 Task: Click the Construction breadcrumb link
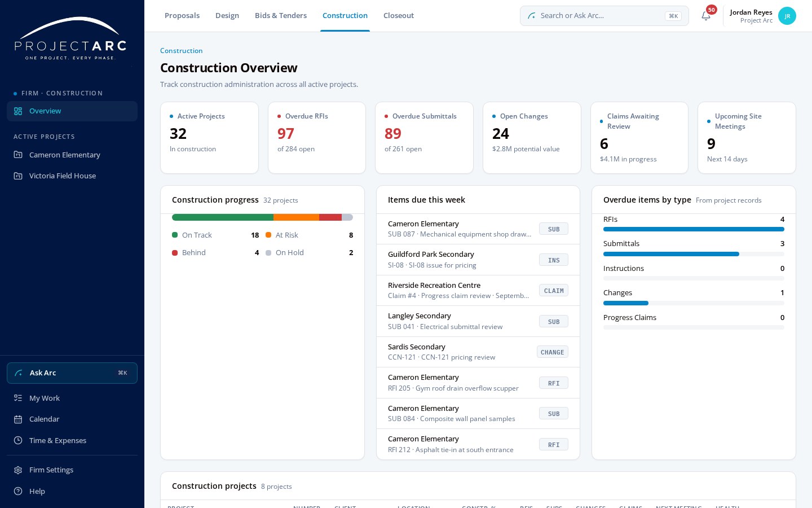coord(181,51)
